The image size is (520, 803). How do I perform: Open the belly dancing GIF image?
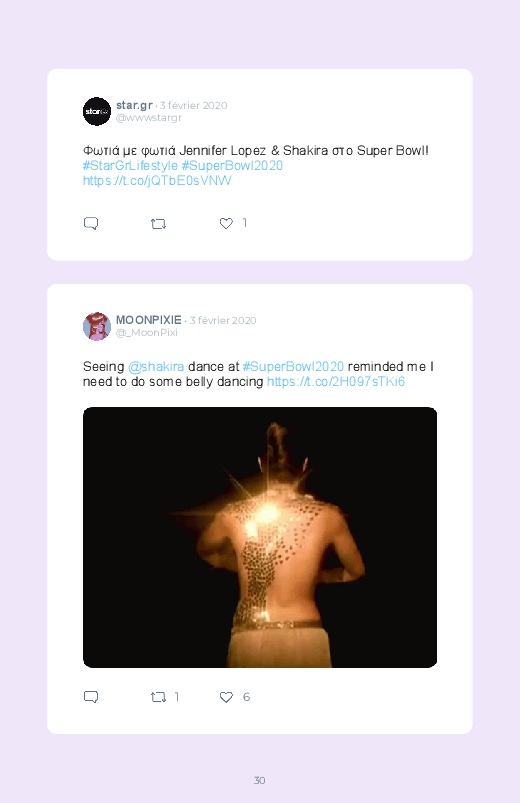(x=260, y=537)
